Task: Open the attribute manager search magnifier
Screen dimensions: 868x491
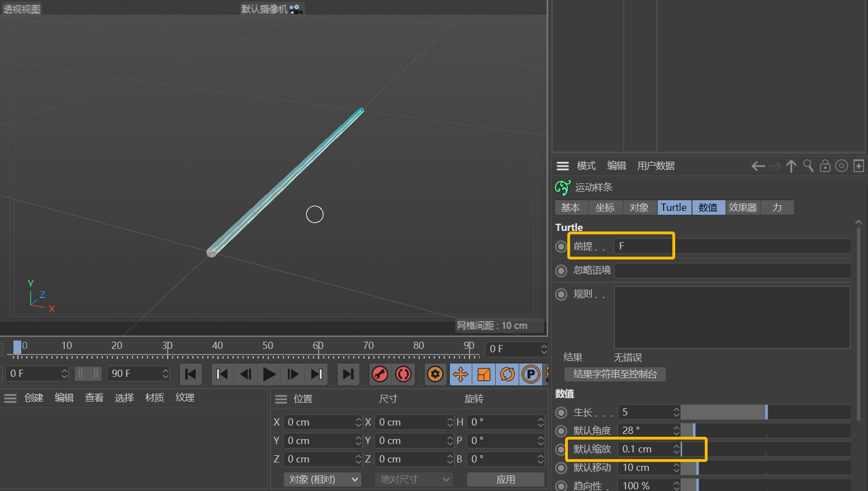Action: pos(808,166)
